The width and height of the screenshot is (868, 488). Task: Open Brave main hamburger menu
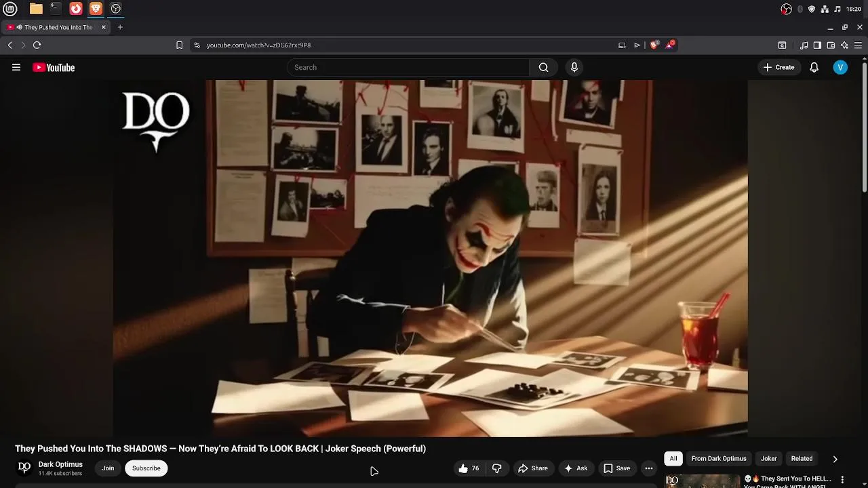859,45
